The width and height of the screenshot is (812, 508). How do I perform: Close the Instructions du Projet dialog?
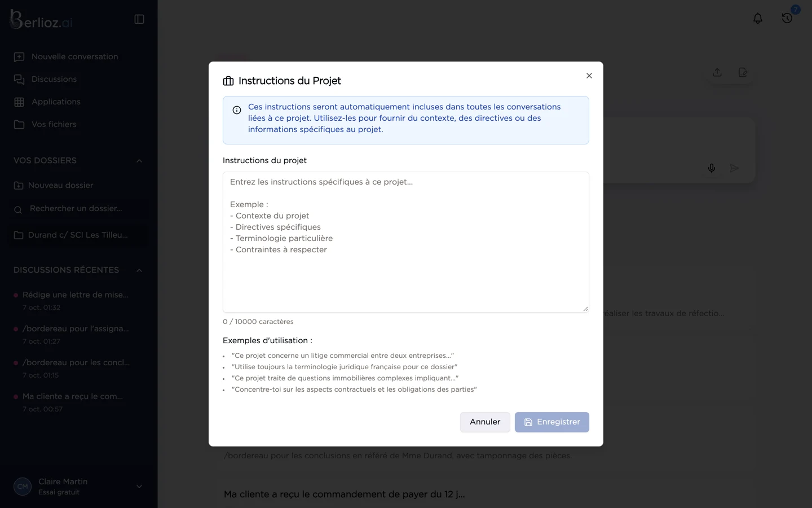589,76
